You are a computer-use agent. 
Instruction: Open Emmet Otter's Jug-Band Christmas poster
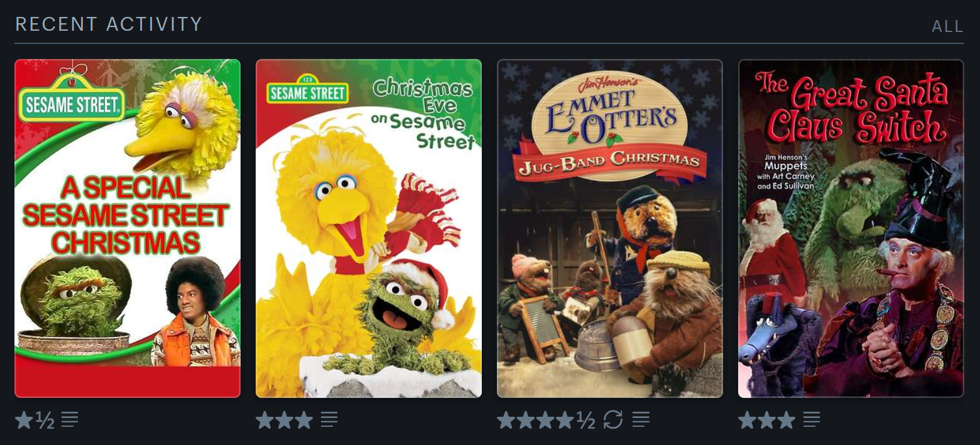tap(610, 228)
